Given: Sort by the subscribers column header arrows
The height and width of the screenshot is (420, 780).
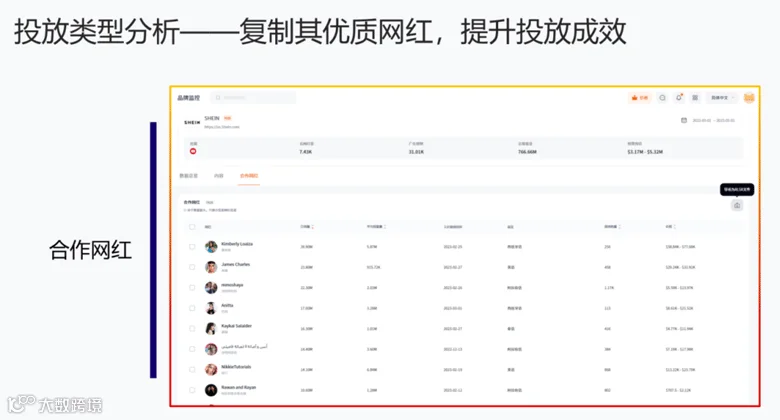Looking at the screenshot, I should pos(312,227).
